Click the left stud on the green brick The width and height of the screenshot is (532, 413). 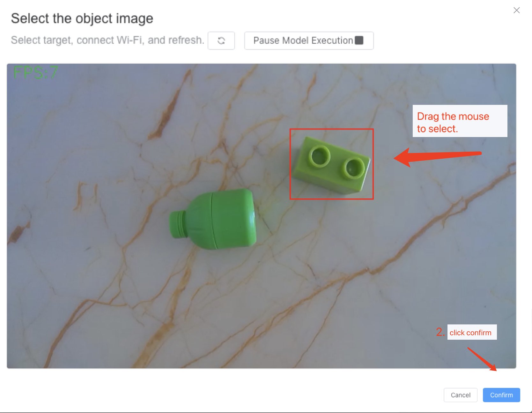(x=319, y=156)
